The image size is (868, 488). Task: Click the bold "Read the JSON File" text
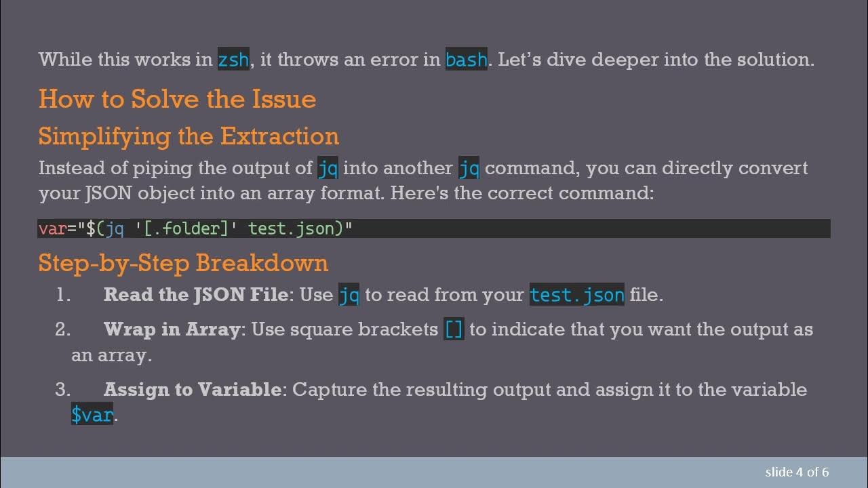(196, 295)
